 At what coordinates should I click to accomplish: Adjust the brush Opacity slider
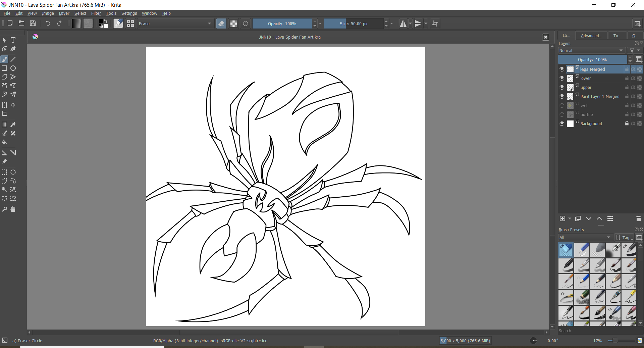point(282,23)
